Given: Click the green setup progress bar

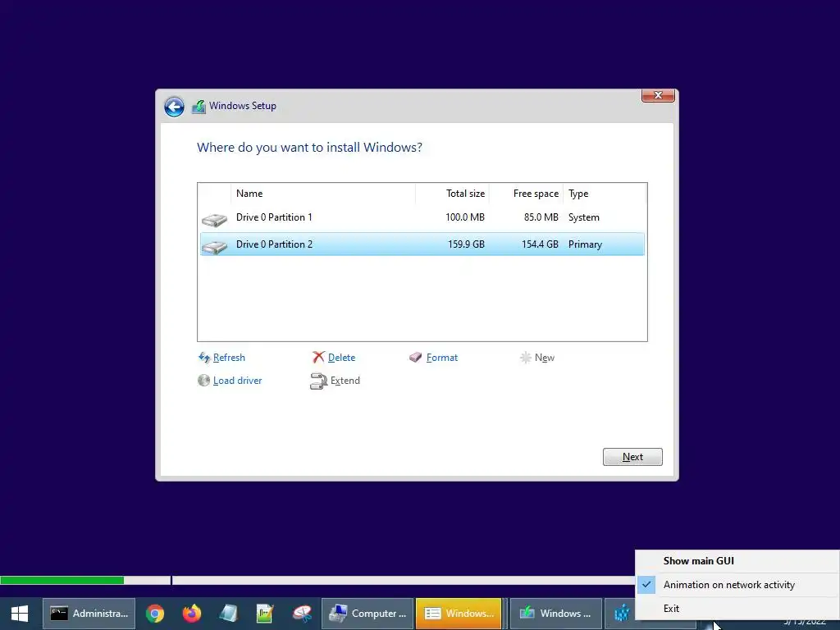Looking at the screenshot, I should [x=62, y=580].
